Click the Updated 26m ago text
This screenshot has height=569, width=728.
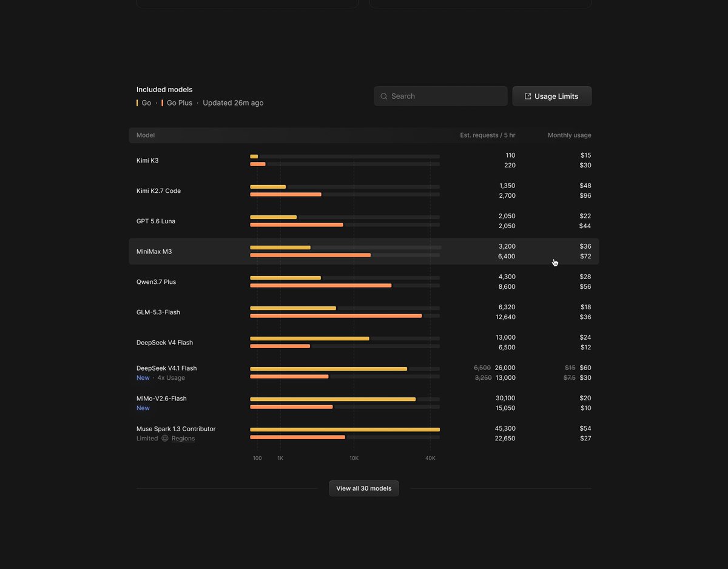pos(233,103)
